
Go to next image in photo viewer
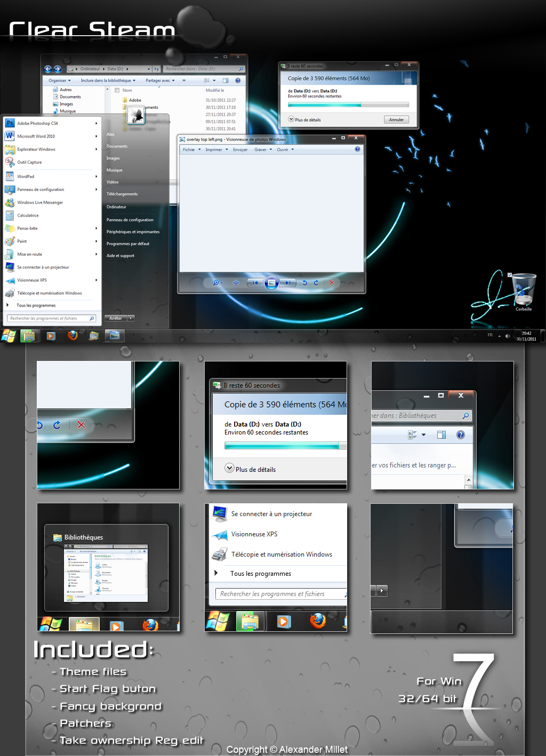click(x=288, y=283)
